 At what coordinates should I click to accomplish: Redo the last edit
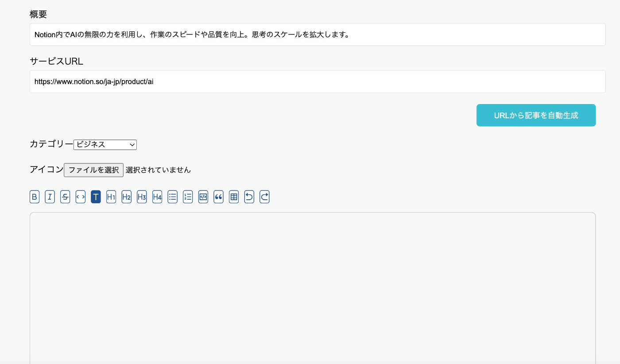pyautogui.click(x=264, y=197)
